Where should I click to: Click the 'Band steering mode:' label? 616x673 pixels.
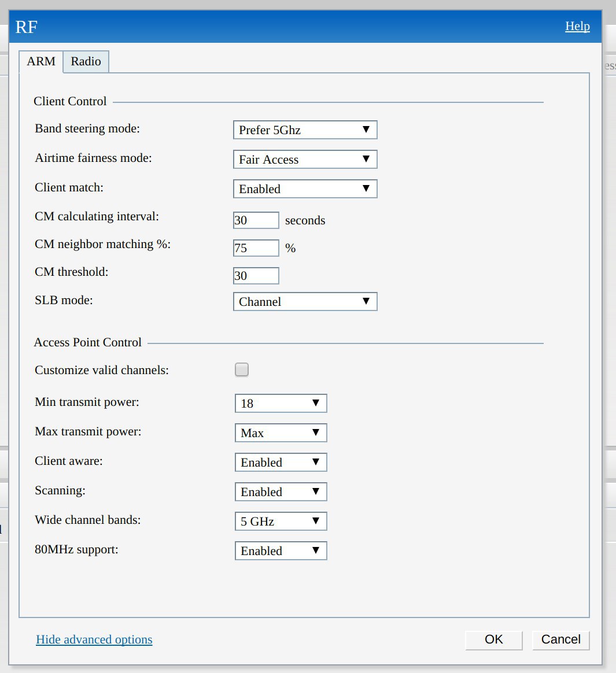point(87,129)
